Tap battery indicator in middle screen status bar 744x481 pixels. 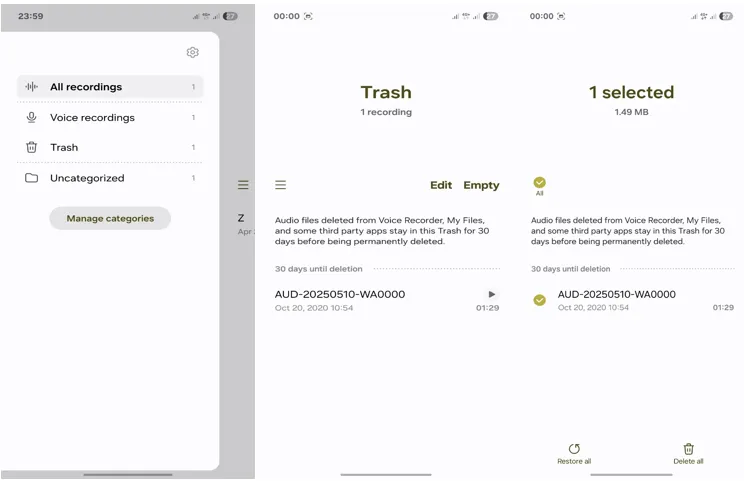pyautogui.click(x=491, y=16)
